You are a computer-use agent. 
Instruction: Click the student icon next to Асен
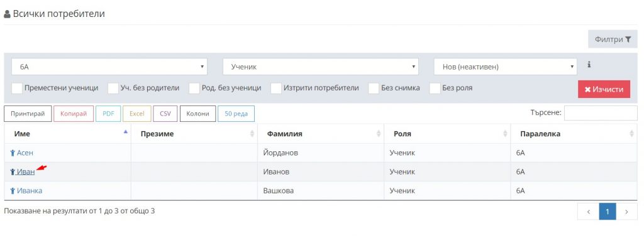tap(13, 153)
